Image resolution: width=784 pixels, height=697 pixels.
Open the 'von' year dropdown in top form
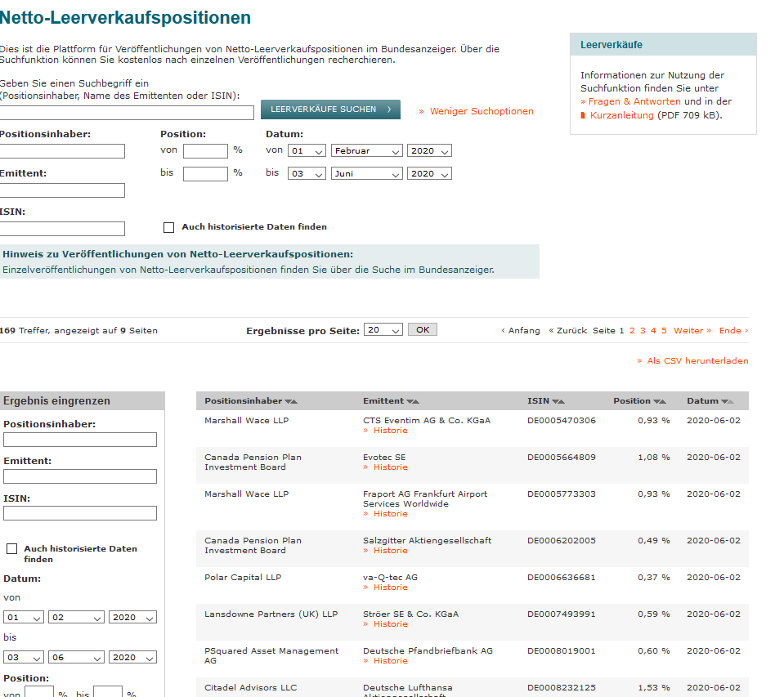(x=429, y=150)
